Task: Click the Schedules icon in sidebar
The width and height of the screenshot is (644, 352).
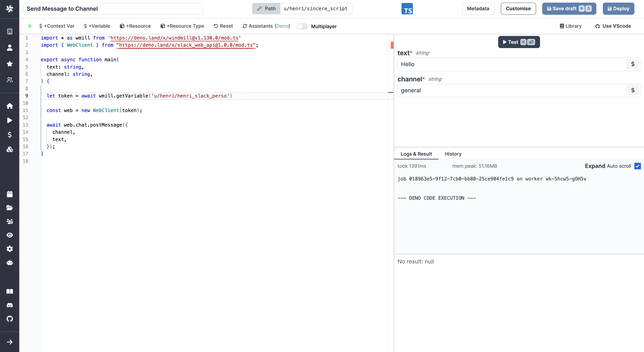Action: 10,194
